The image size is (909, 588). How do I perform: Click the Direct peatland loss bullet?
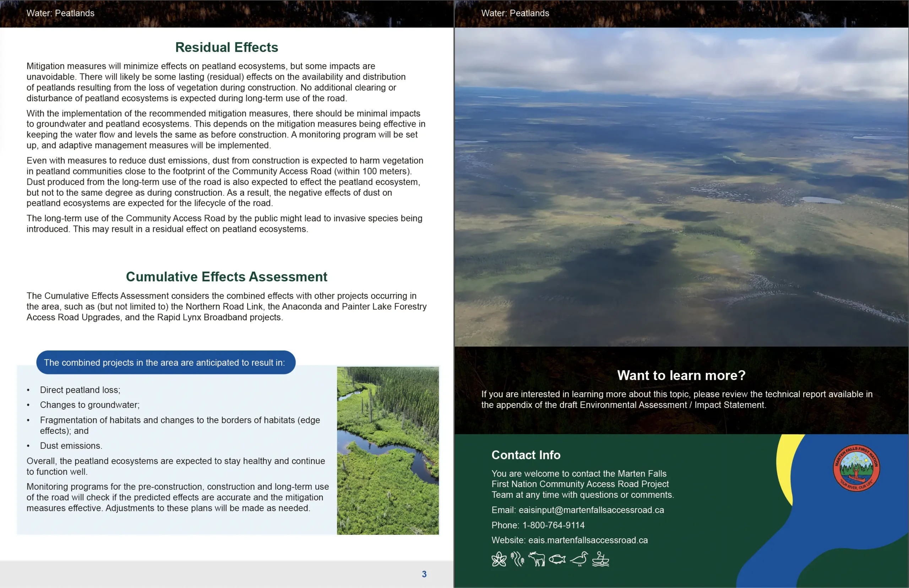(80, 390)
